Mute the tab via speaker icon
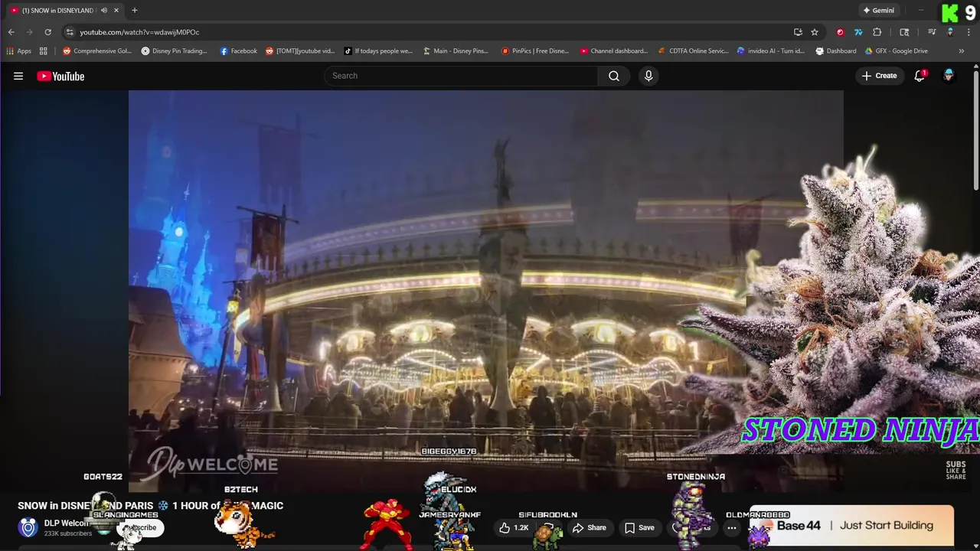The height and width of the screenshot is (551, 980). point(103,11)
